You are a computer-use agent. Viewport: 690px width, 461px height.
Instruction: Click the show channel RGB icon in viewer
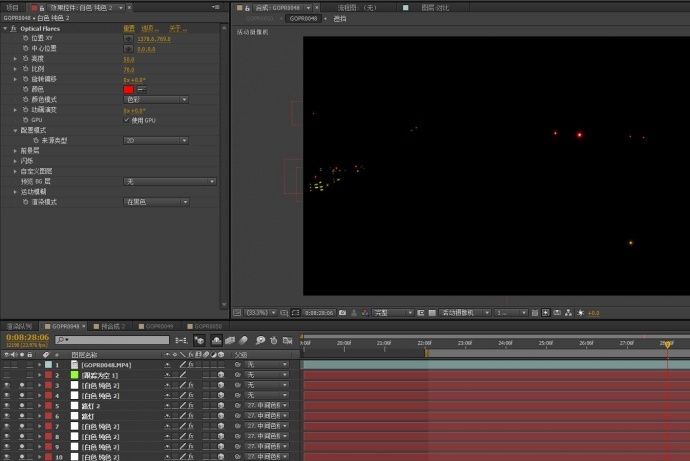click(x=365, y=313)
